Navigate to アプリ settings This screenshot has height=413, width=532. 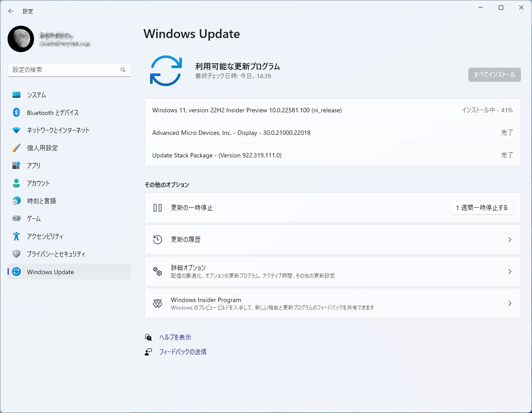(x=69, y=166)
